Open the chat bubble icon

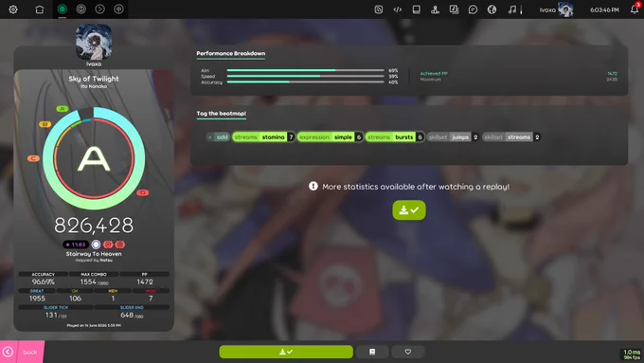click(473, 9)
